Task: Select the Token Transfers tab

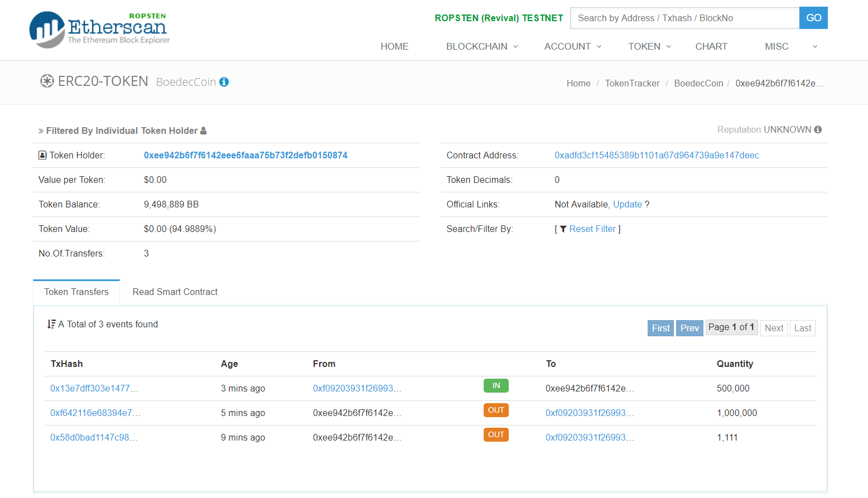Action: coord(76,292)
